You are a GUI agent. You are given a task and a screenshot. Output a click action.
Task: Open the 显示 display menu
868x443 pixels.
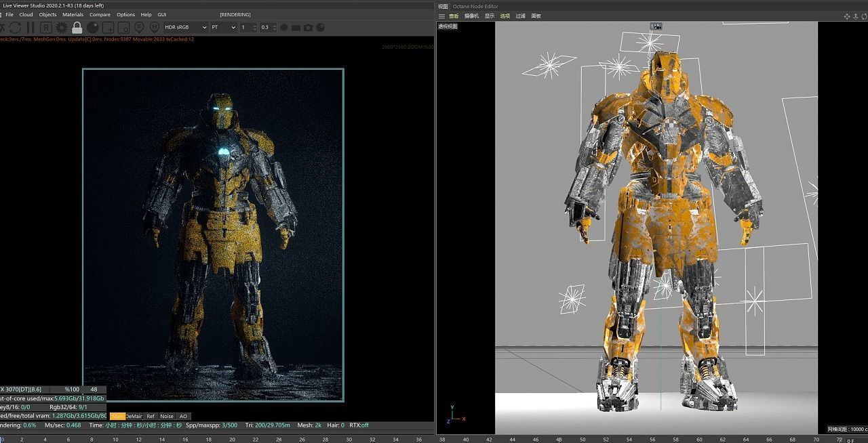(x=489, y=16)
